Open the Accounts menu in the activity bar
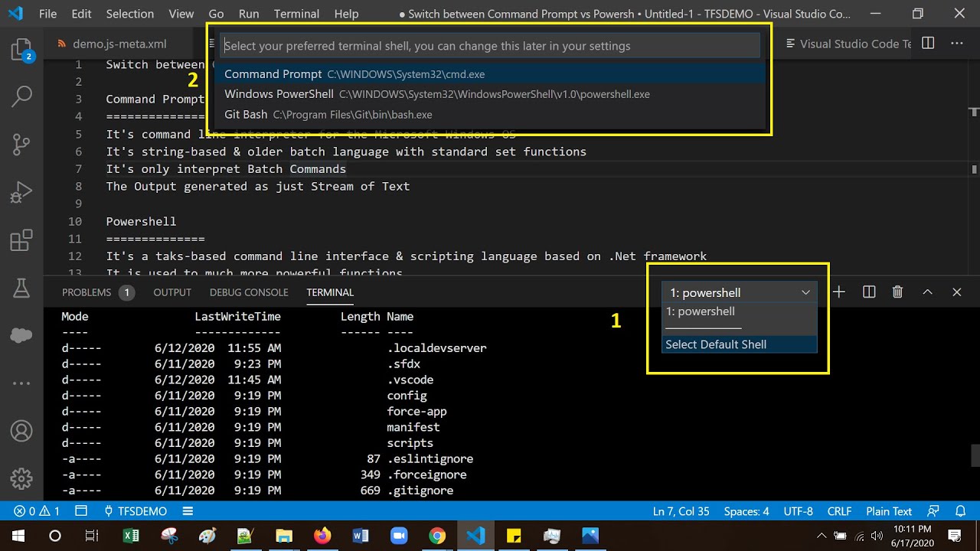The width and height of the screenshot is (980, 551). 21,431
